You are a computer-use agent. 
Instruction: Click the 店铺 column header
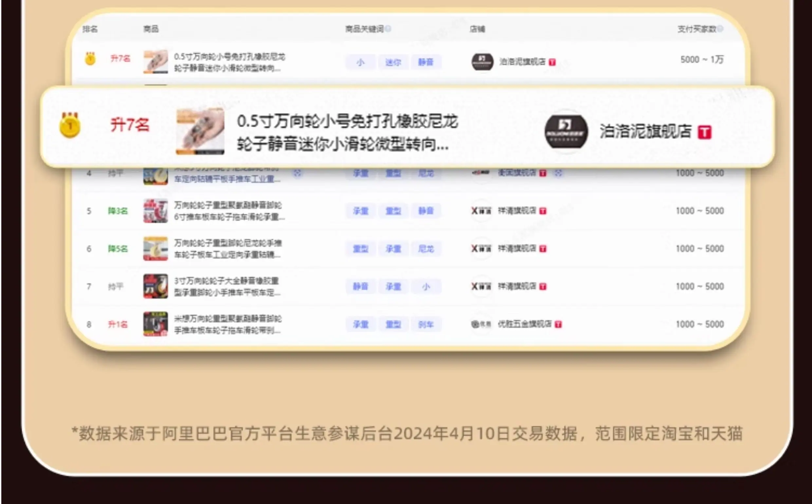coord(477,29)
